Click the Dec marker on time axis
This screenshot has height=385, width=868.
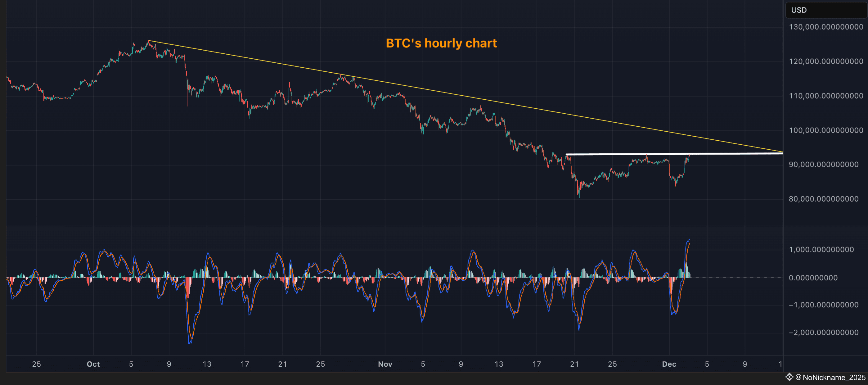669,364
